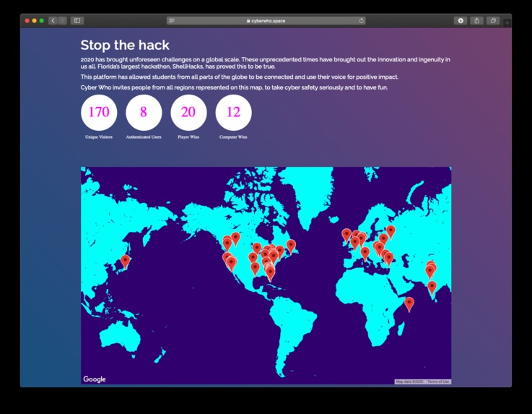Click the Unique Visitors label
This screenshot has height=414, width=532.
tap(99, 137)
